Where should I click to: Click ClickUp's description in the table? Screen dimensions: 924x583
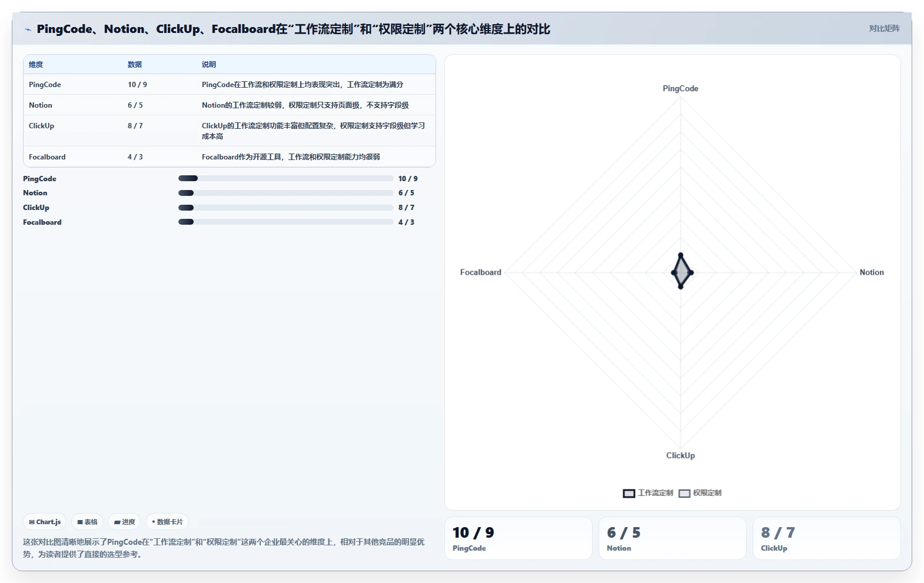coord(313,131)
